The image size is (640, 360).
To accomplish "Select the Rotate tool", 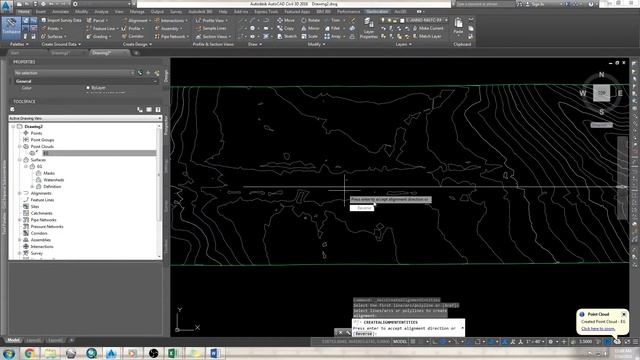I will pyautogui.click(x=311, y=20).
